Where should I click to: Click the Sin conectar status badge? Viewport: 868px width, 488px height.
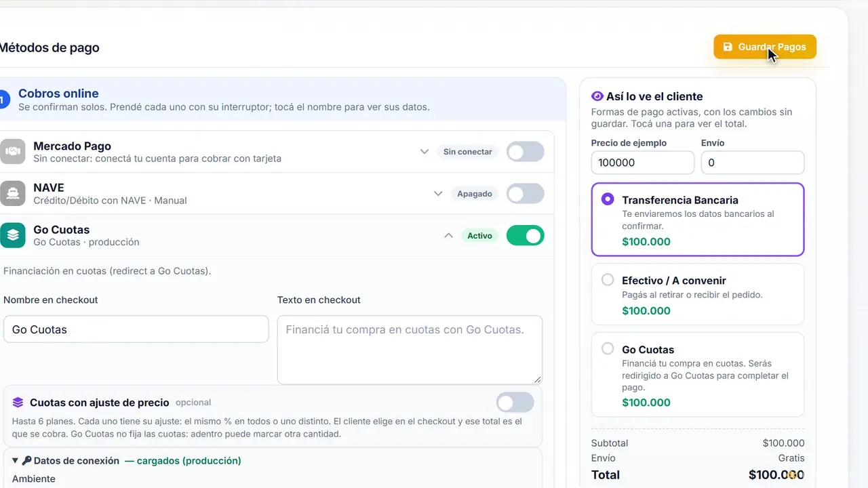point(468,152)
